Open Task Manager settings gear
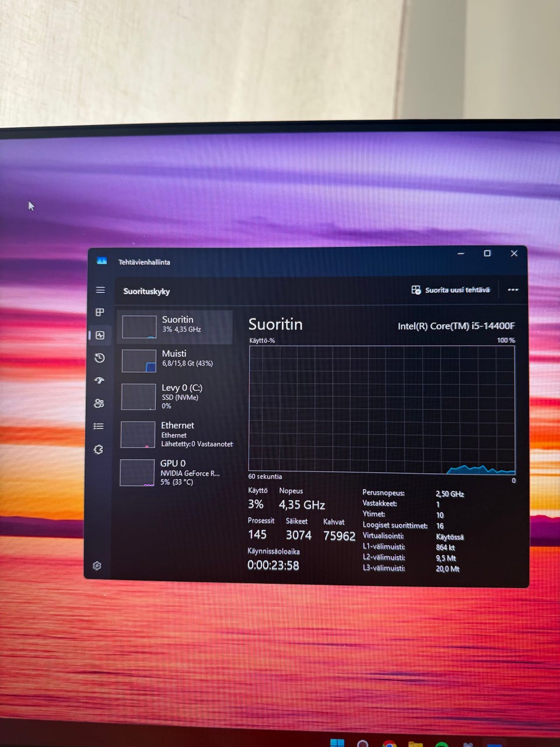 click(97, 566)
